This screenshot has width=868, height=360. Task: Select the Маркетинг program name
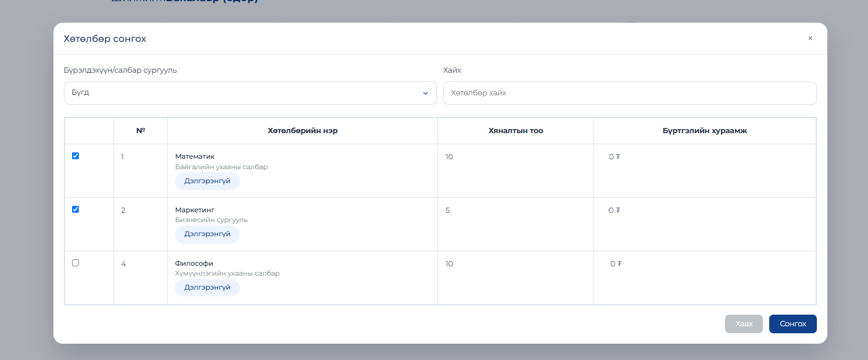[x=195, y=210]
